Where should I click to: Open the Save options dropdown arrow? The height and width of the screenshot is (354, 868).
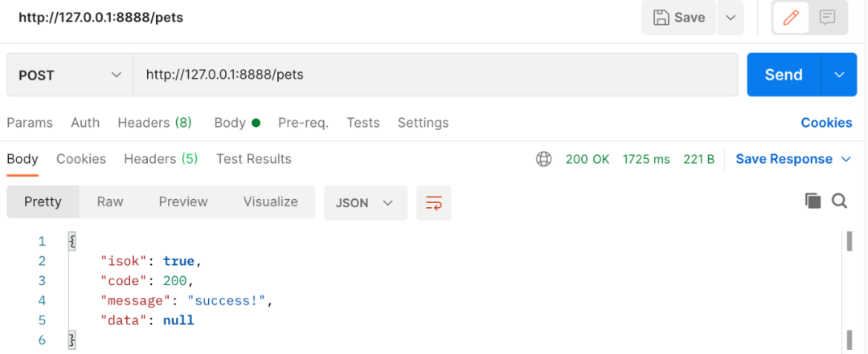click(x=731, y=18)
